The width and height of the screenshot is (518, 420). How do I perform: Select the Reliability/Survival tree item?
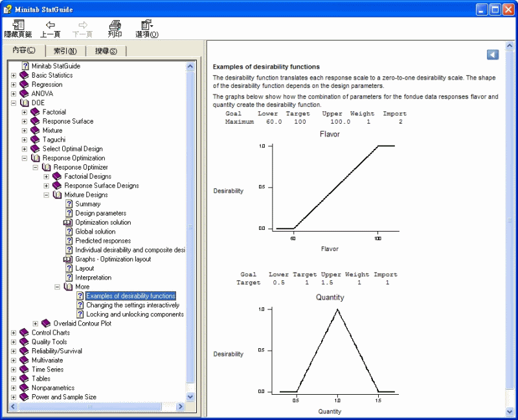tap(57, 351)
